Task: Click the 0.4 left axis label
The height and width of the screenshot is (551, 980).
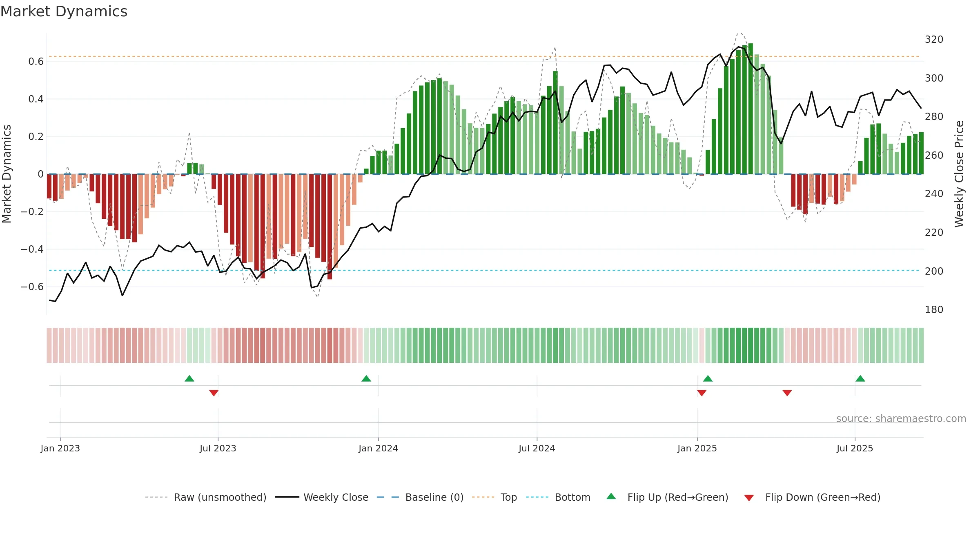Action: coord(36,99)
